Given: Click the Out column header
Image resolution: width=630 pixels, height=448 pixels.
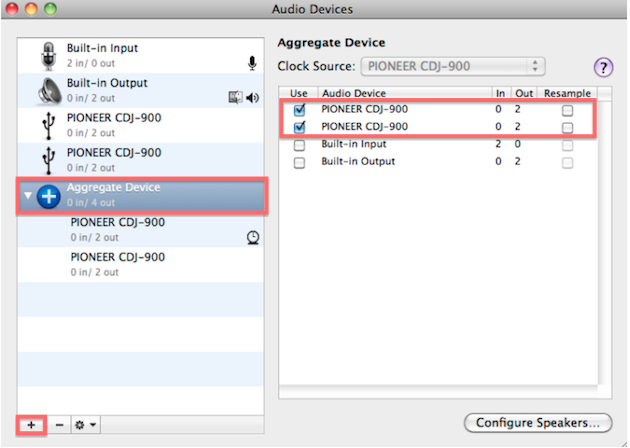Looking at the screenshot, I should click(x=524, y=93).
